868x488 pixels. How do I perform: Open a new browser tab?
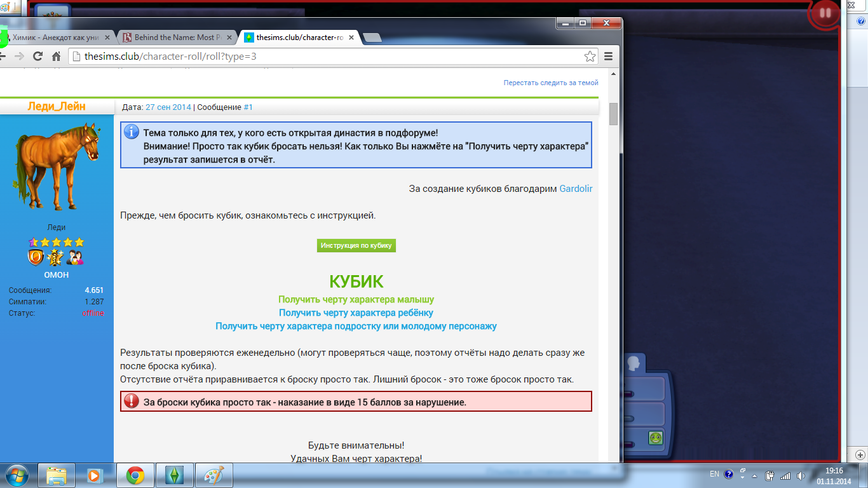coord(372,38)
